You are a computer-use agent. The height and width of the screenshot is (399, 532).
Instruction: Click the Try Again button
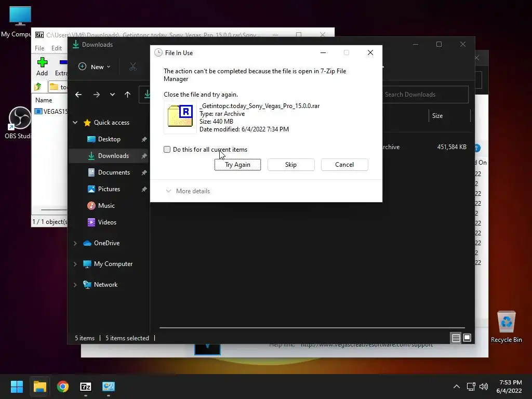point(237,165)
